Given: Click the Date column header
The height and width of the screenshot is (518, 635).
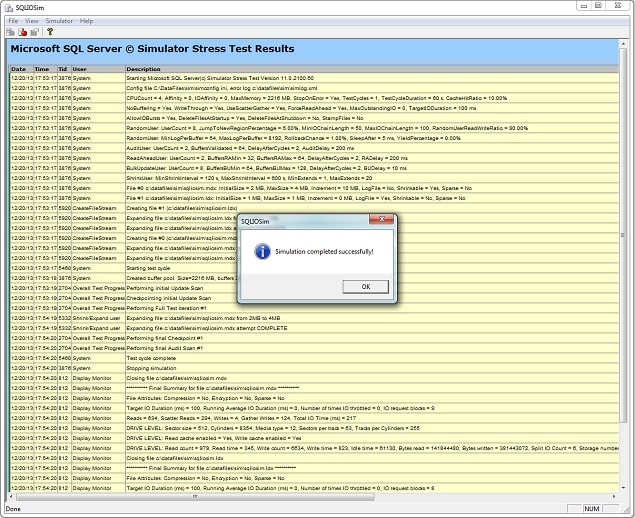Looking at the screenshot, I should tap(21, 69).
